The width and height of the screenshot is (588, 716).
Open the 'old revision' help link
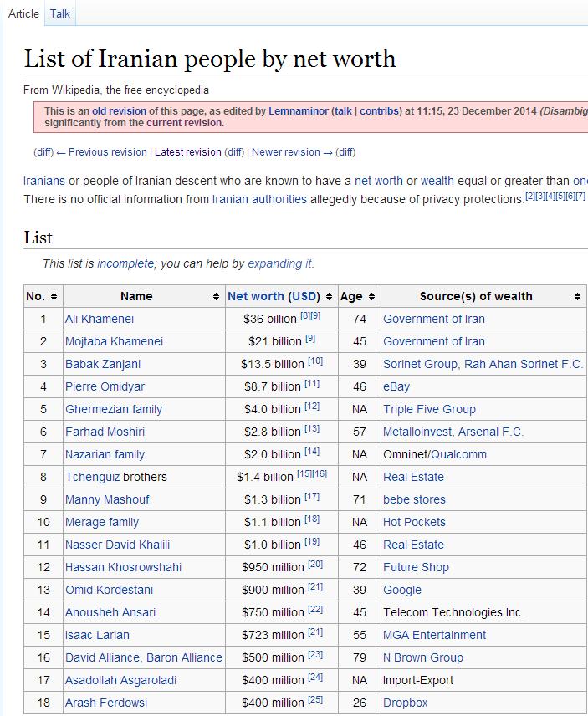(119, 111)
